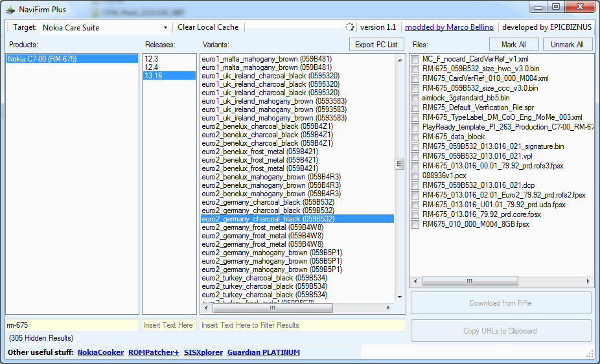This screenshot has width=600, height=364.
Task: Click Clear Local Cache
Action: 208,27
